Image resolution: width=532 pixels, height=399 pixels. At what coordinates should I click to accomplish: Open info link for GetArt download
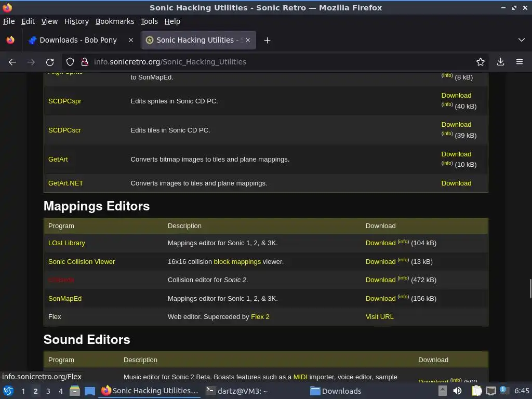447,163
